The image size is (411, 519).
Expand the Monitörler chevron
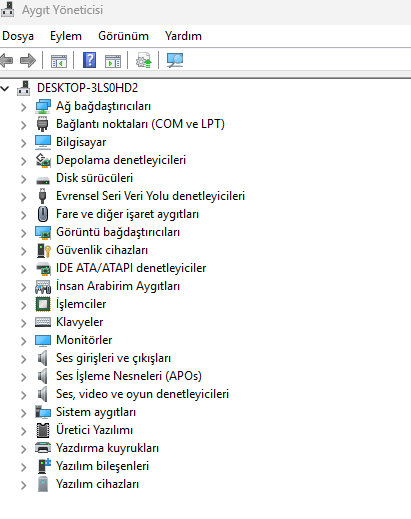23,341
